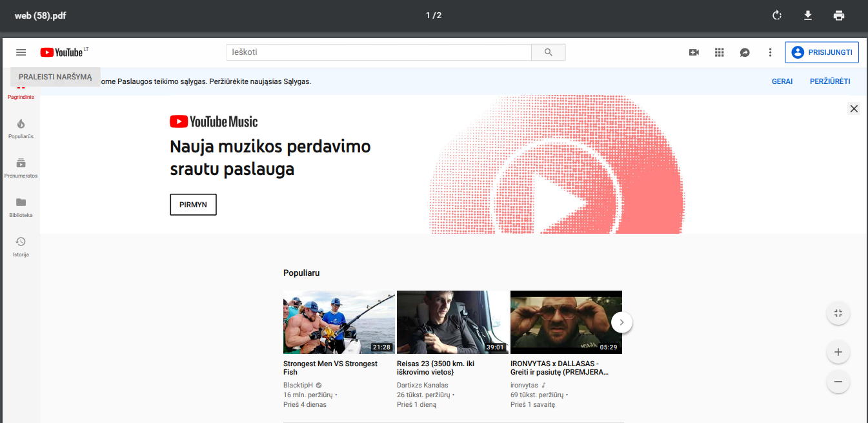868x423 pixels.
Task: Click the PIRMYN button
Action: coord(193,204)
